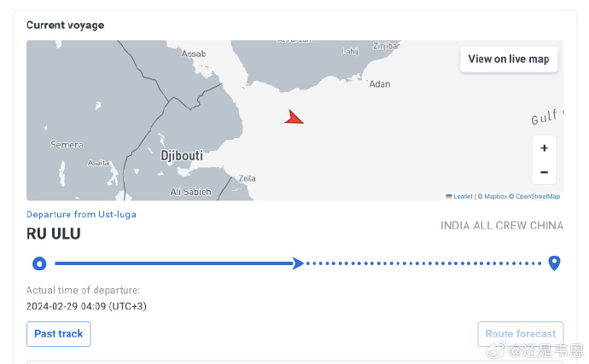Click the Zeila label on the map
Image resolution: width=589 pixels, height=364 pixels.
coord(248,178)
